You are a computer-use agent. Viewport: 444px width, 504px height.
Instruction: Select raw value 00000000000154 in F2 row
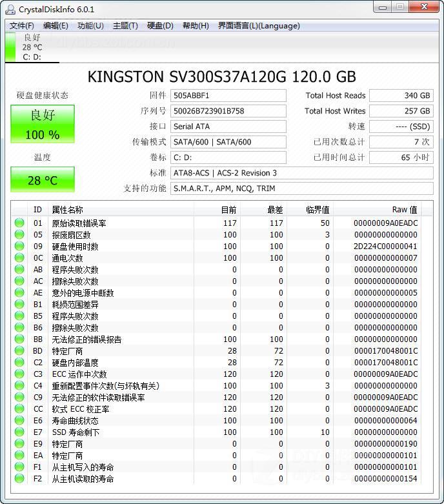coord(385,479)
